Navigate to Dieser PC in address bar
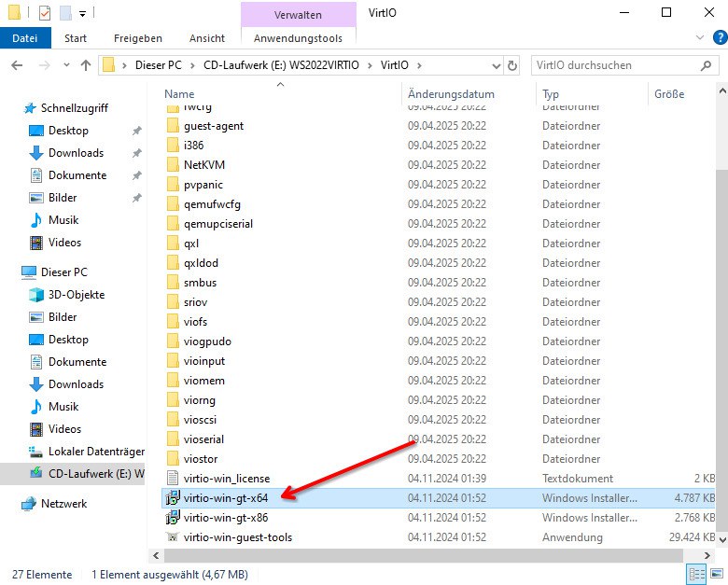The height and width of the screenshot is (585, 728). coord(159,65)
